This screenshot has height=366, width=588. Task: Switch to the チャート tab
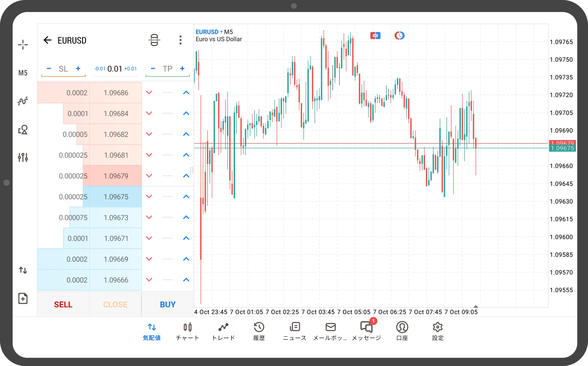188,331
